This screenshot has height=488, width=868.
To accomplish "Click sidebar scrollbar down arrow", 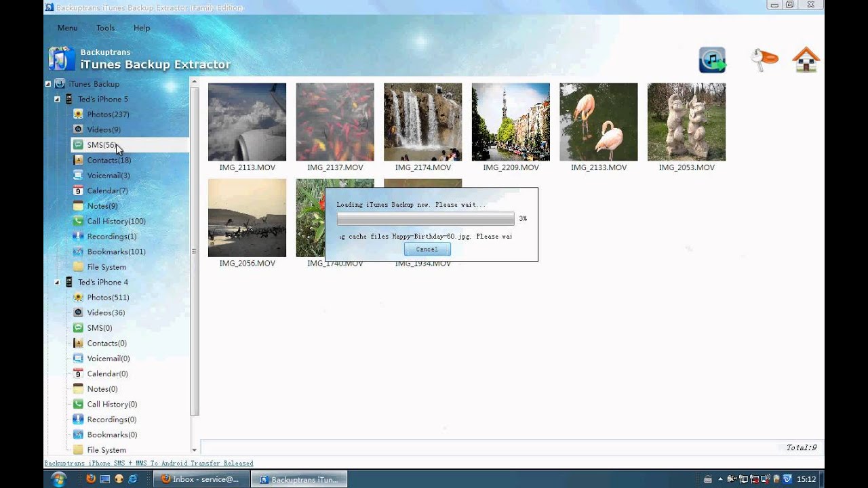I will coord(194,450).
